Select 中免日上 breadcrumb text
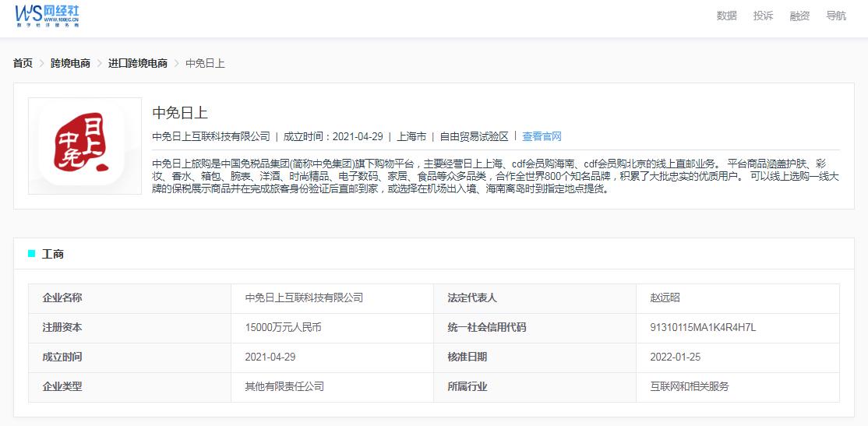The image size is (868, 426). click(205, 63)
